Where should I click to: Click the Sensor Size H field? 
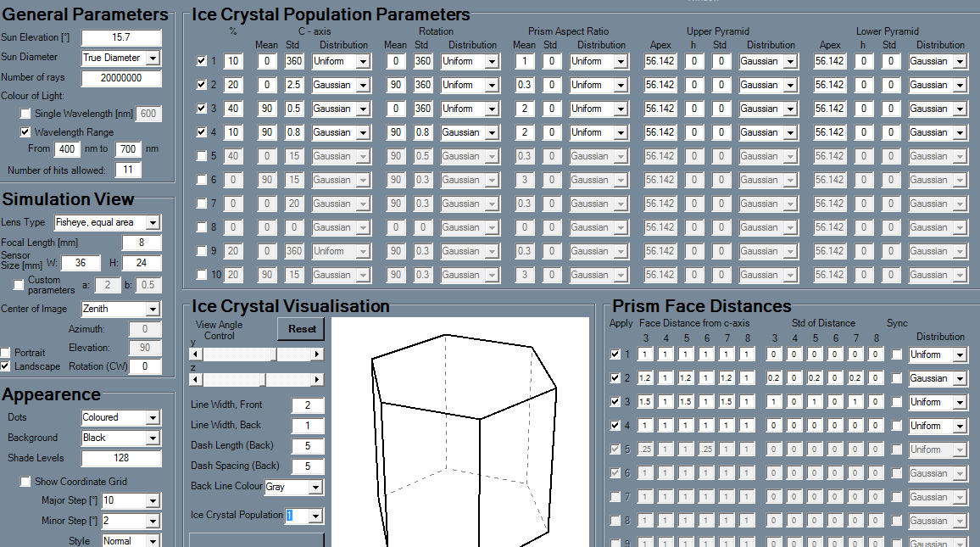[142, 263]
